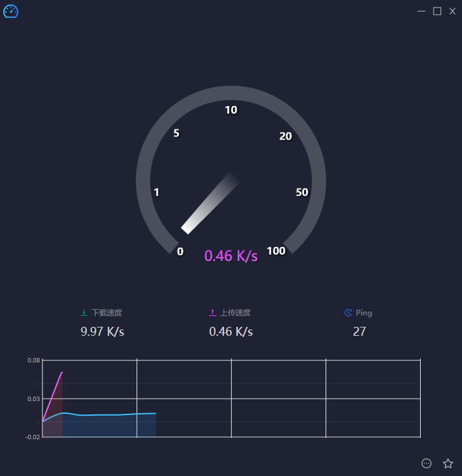Viewport: 462px width, 476px height.
Task: Click the pink upload line in chart
Action: point(53,396)
